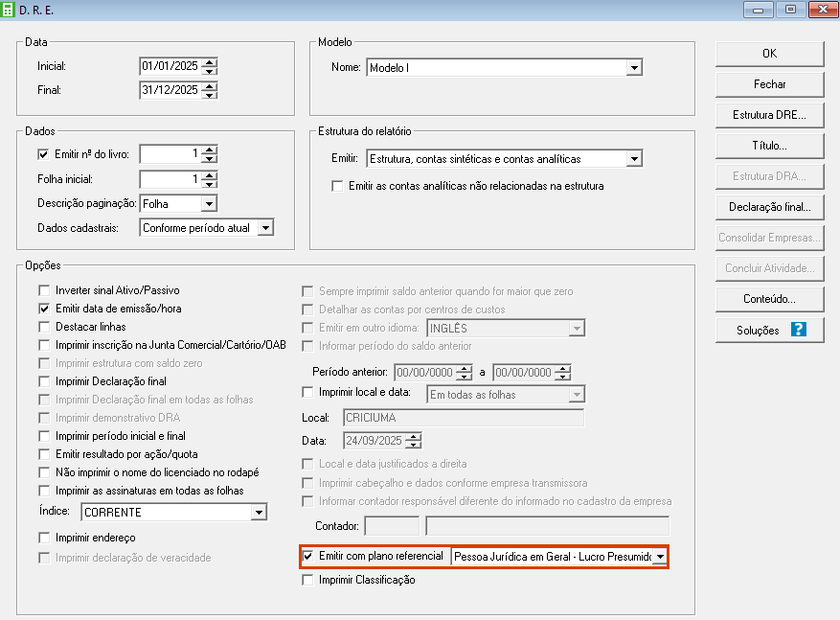Open the Estrutura DRE... button
This screenshot has height=620, width=840.
pos(769,115)
